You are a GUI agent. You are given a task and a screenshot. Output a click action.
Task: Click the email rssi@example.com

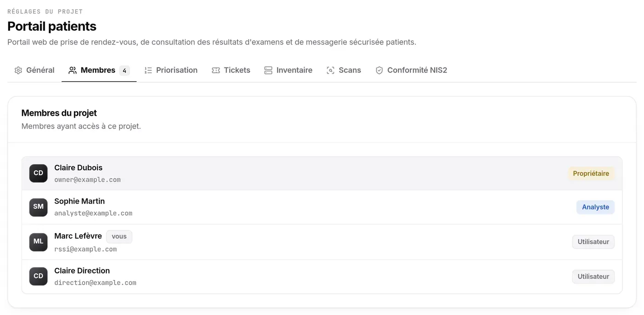86,249
